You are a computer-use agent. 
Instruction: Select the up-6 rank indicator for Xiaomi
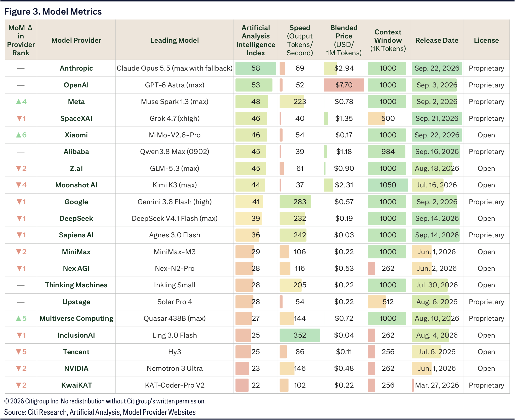21,135
